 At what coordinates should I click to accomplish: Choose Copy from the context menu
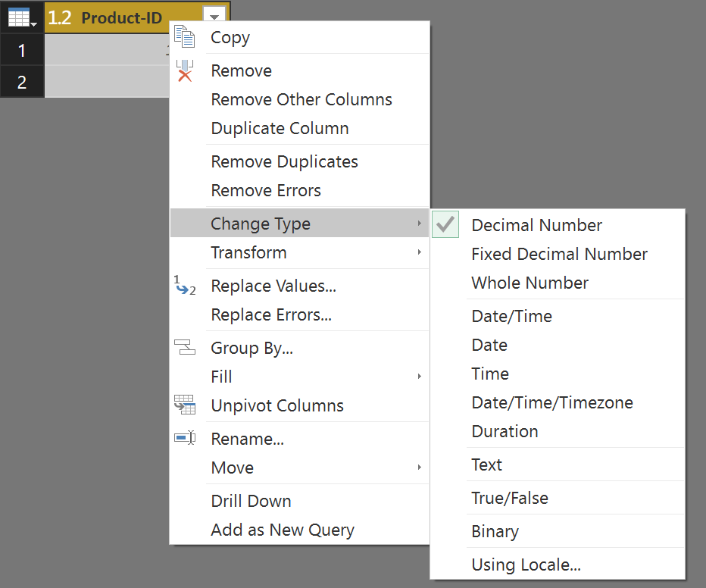pyautogui.click(x=299, y=38)
